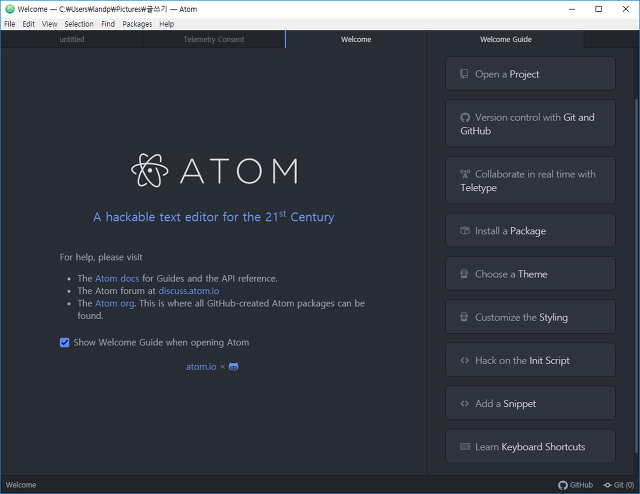This screenshot has height=494, width=640.
Task: Open the discuss.atom.io forum link
Action: 189,291
